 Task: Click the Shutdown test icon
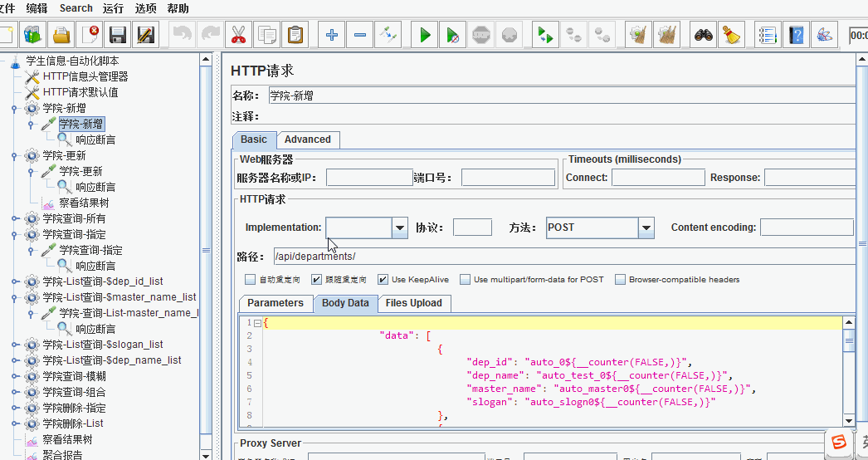pyautogui.click(x=510, y=35)
